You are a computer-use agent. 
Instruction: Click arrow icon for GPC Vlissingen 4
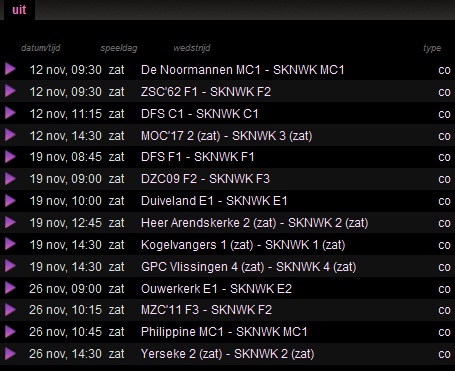pyautogui.click(x=10, y=266)
